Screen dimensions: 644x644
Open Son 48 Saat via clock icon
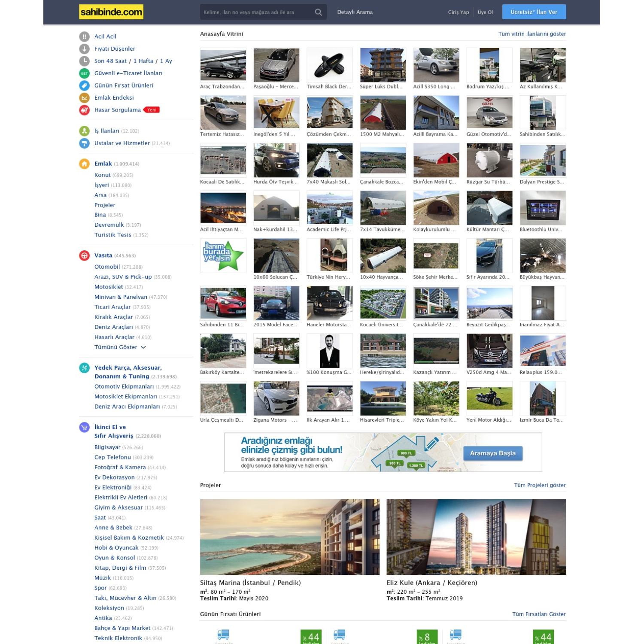point(84,61)
